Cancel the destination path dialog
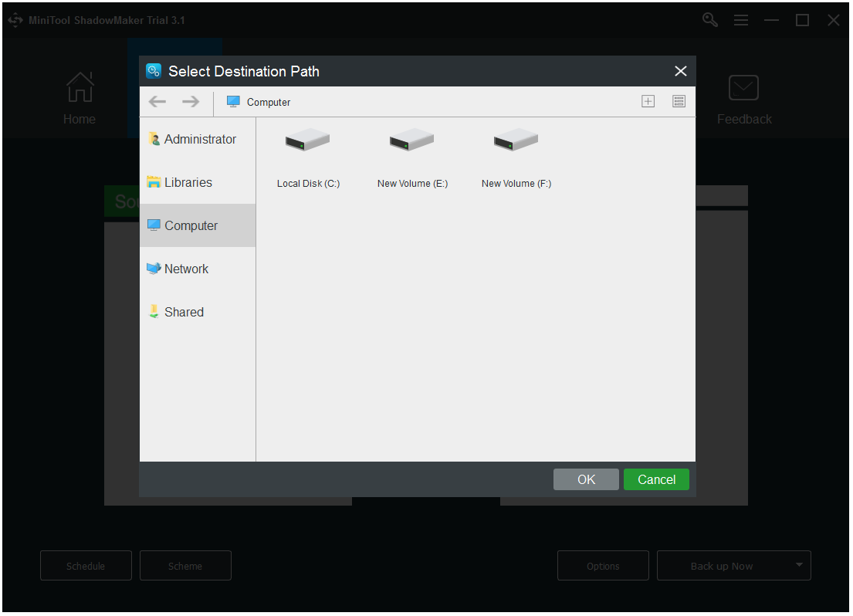The image size is (853, 616). 656,479
